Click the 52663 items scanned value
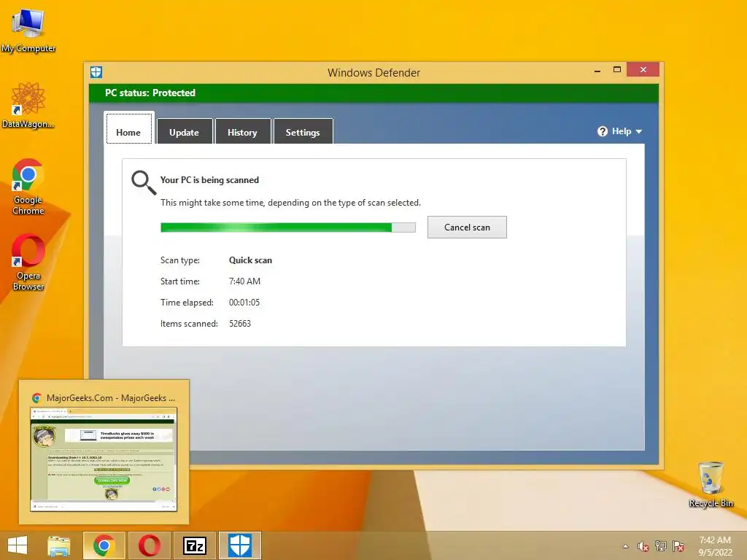The width and height of the screenshot is (747, 560). (x=239, y=323)
